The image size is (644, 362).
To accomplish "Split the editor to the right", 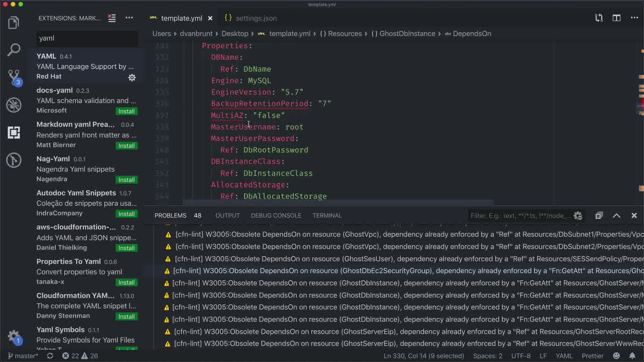I will pyautogui.click(x=616, y=18).
